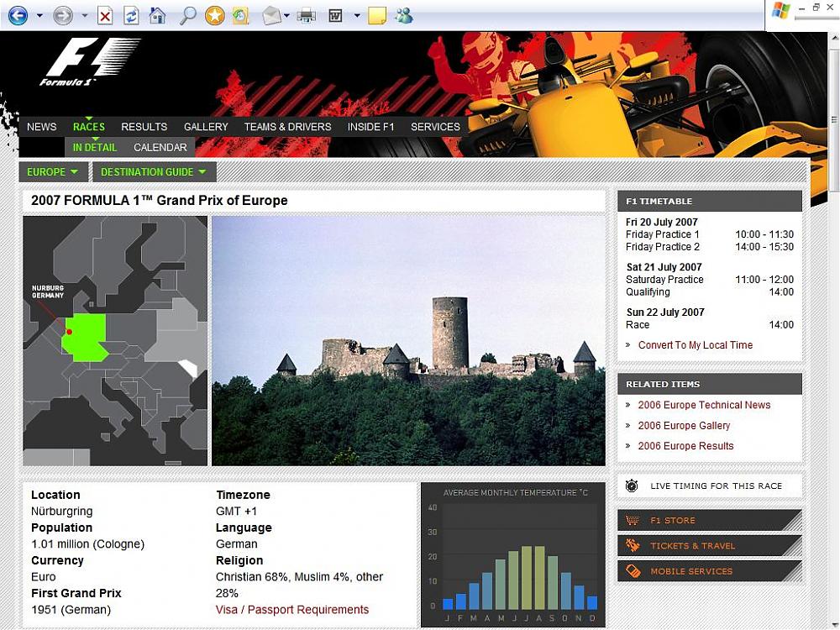Go to the browser Home page icon
Screen dimensions: 840x630
click(x=157, y=15)
